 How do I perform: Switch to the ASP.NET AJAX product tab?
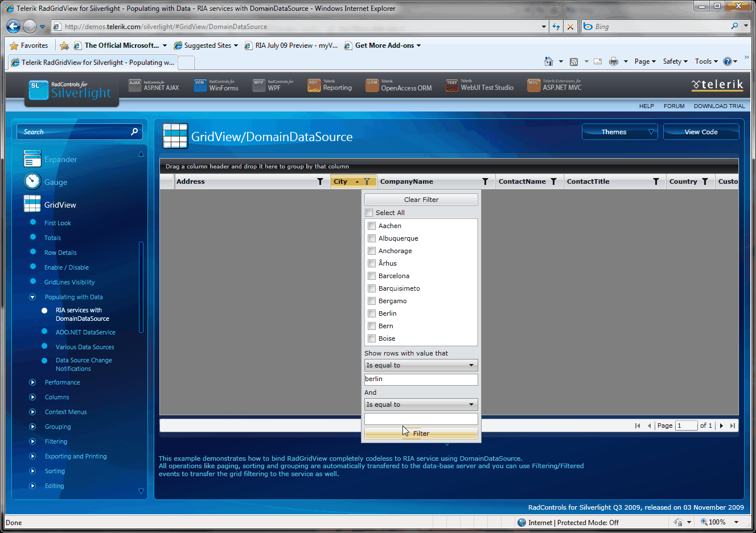click(154, 85)
